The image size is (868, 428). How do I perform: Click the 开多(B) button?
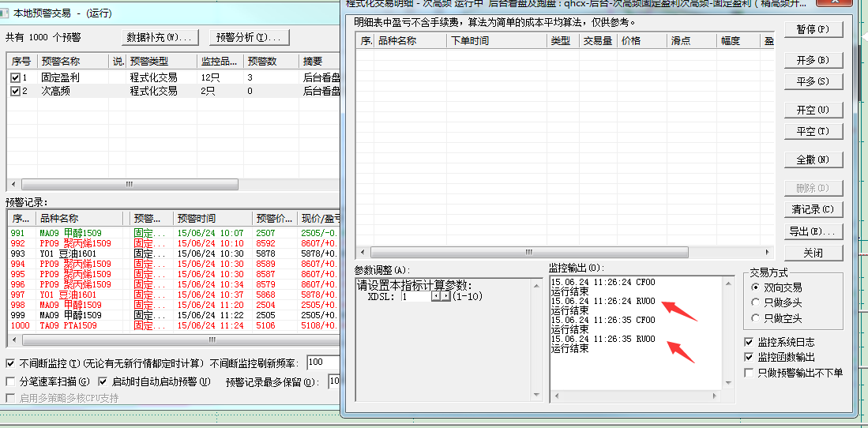click(x=813, y=60)
